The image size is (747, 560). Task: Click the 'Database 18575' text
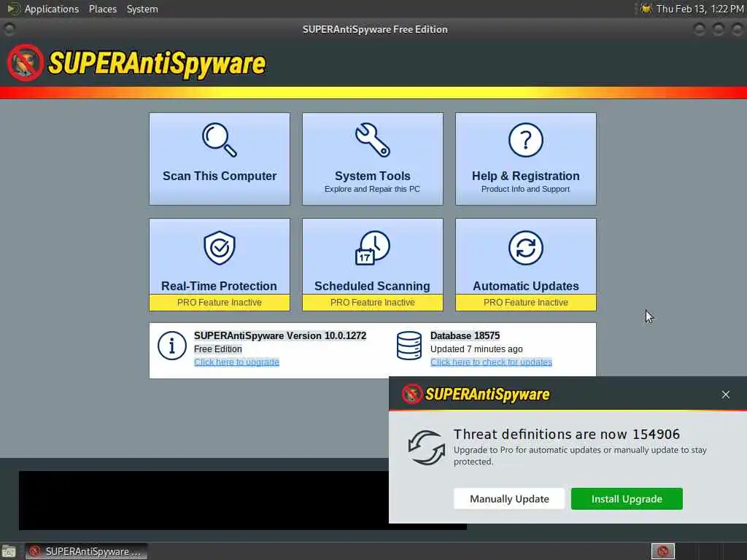[x=465, y=335]
